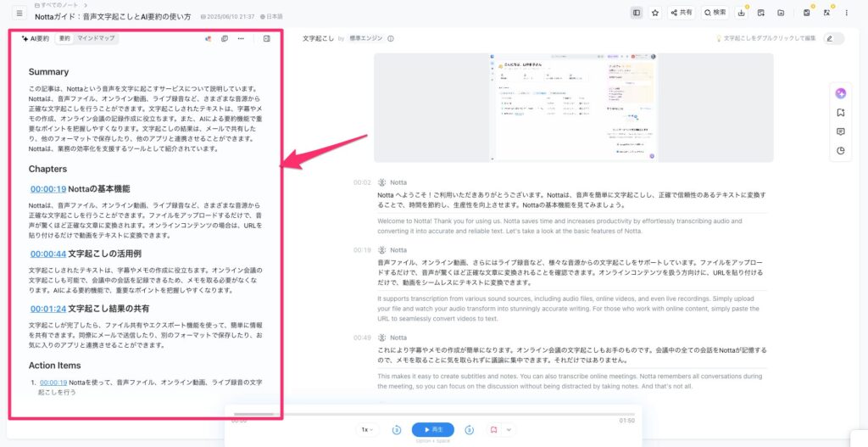Viewport: 868px width, 447px height.
Task: Open the hamburger menu at top left
Action: (x=20, y=13)
